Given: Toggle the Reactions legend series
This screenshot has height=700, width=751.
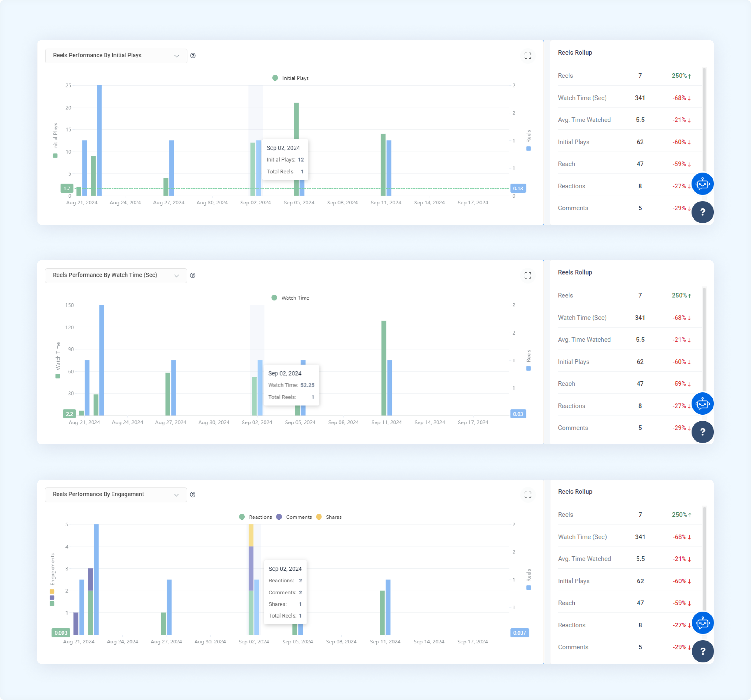Looking at the screenshot, I should 256,517.
